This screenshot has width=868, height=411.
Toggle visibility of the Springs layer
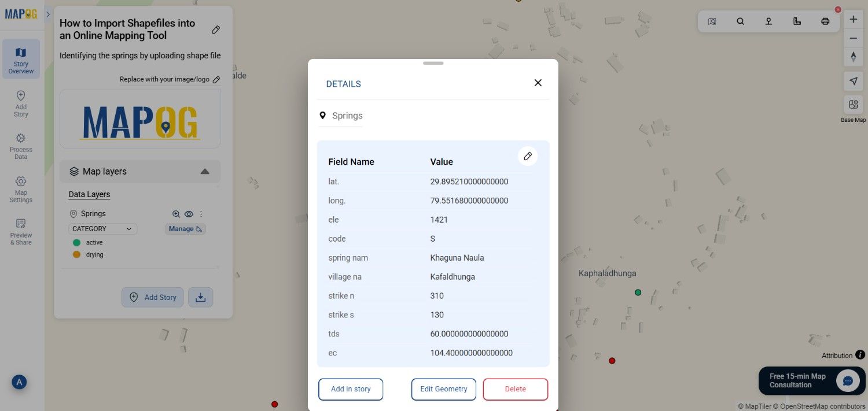(x=189, y=214)
